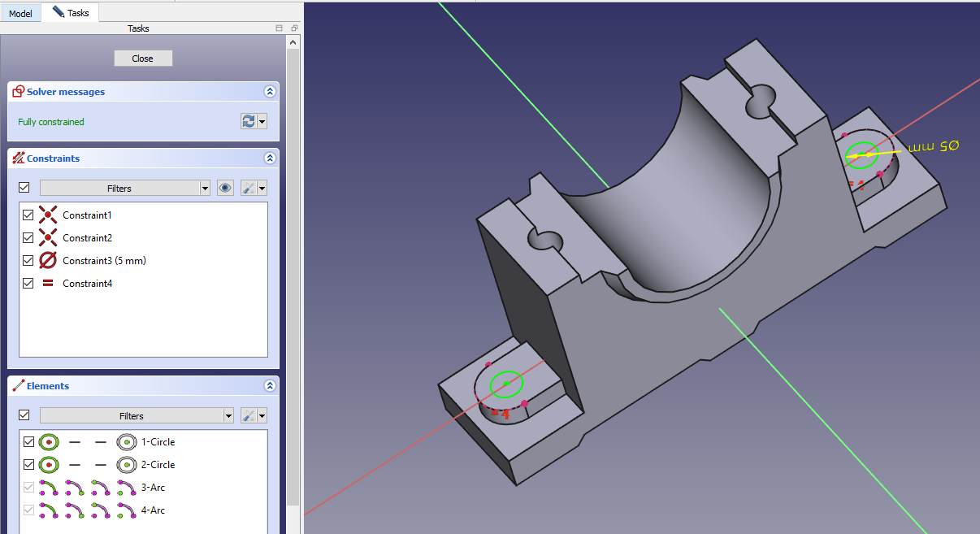Click the float panel icon in Tasks header
This screenshot has width=980, height=534.
293,28
